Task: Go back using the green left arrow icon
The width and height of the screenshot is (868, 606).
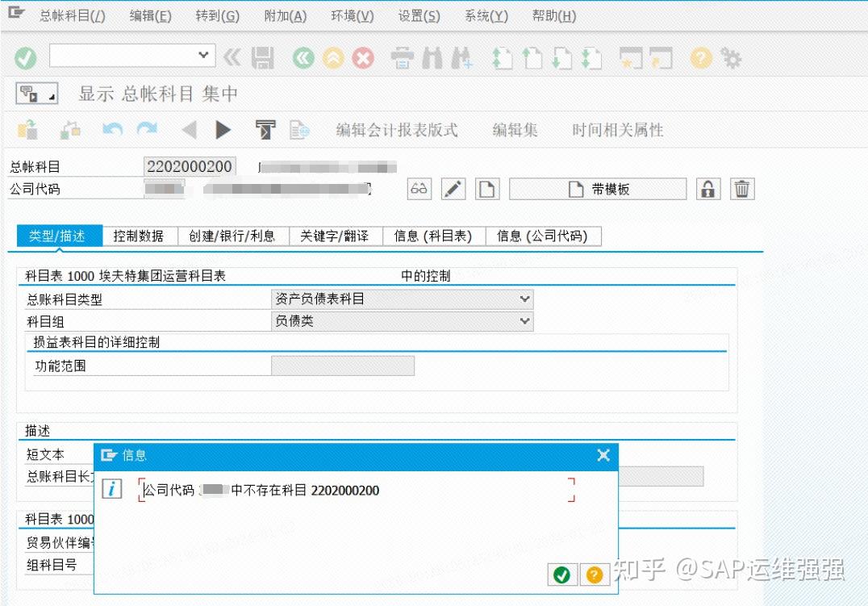Action: [303, 57]
